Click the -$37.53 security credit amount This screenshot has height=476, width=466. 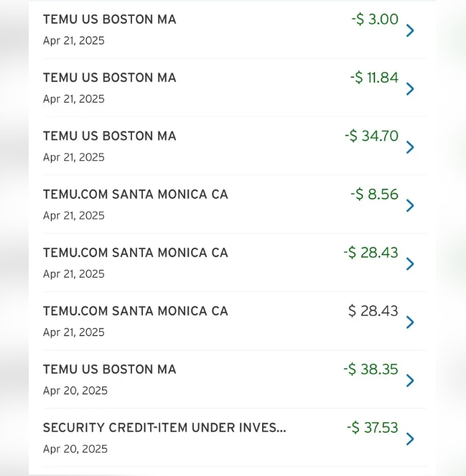373,428
